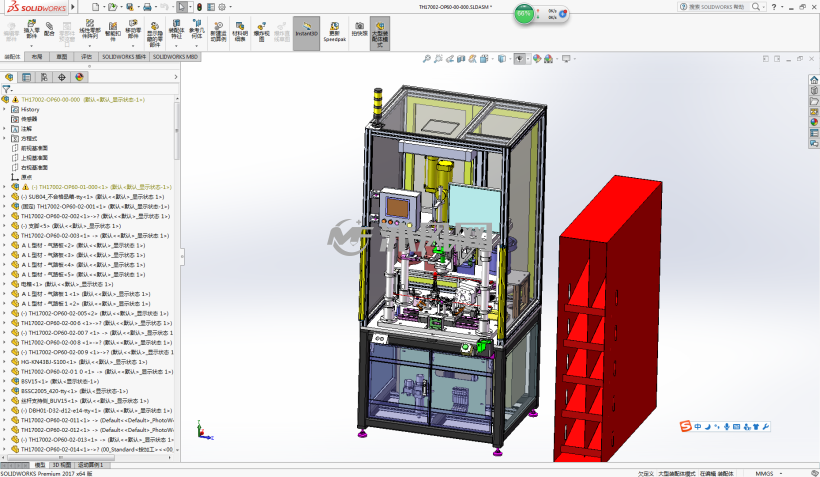Open the Linear Pattern dropdown arrow
820x477 pixels.
pyautogui.click(x=89, y=46)
